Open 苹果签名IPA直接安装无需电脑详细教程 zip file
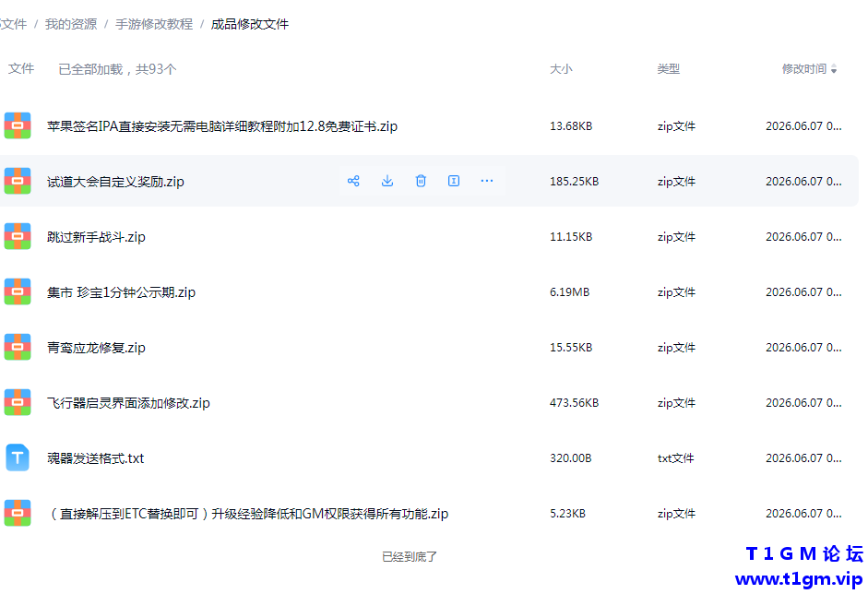 [x=222, y=126]
